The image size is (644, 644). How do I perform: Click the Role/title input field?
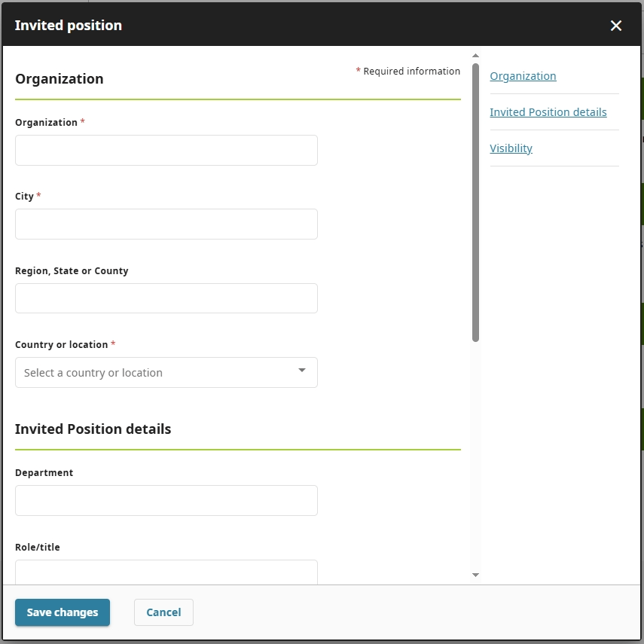pos(166,572)
